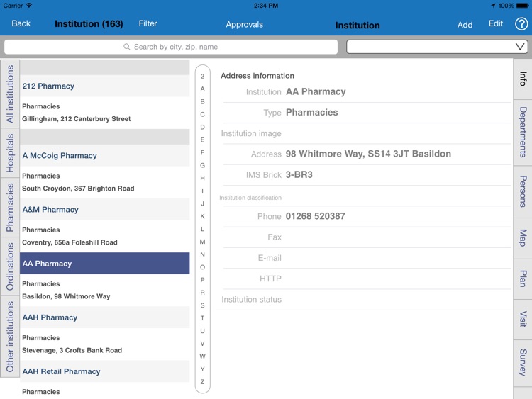Click Basildon, 98 Whitmore Way address
The image size is (532, 399).
point(66,296)
